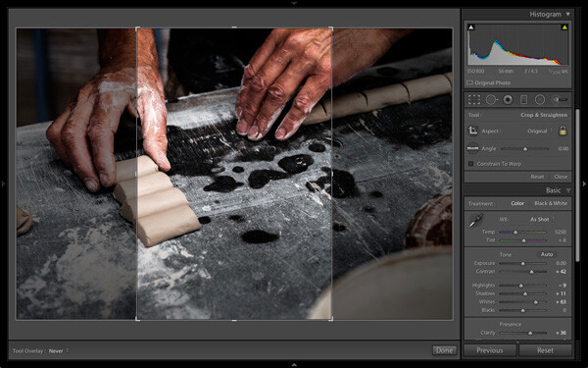Click the Tone section label

(x=505, y=254)
